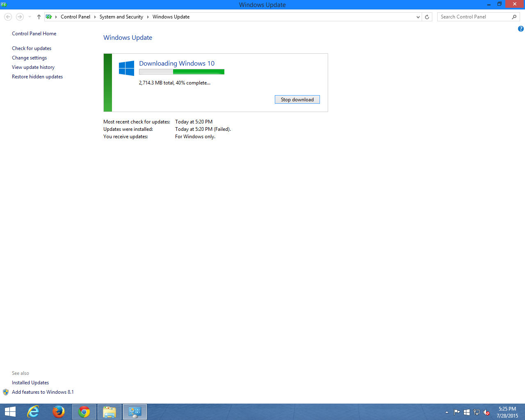Viewport: 525px width, 420px height.
Task: Open Control Panel breadcrumb
Action: click(x=75, y=17)
